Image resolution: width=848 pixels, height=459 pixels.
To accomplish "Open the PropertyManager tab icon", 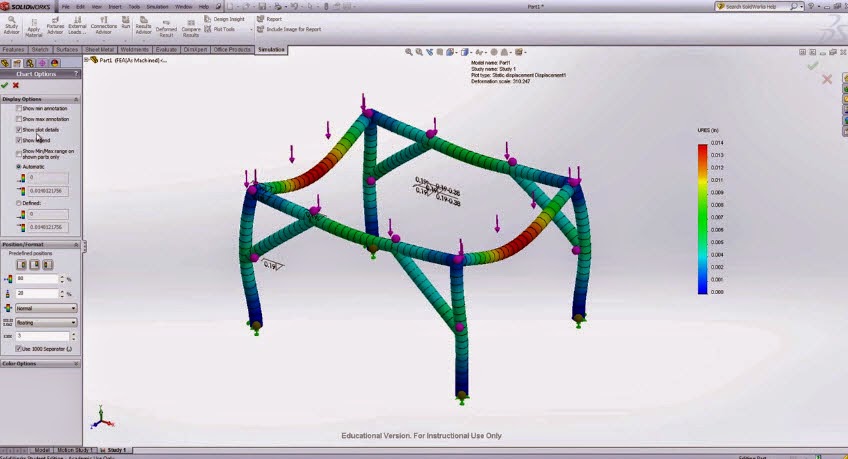I will click(17, 63).
